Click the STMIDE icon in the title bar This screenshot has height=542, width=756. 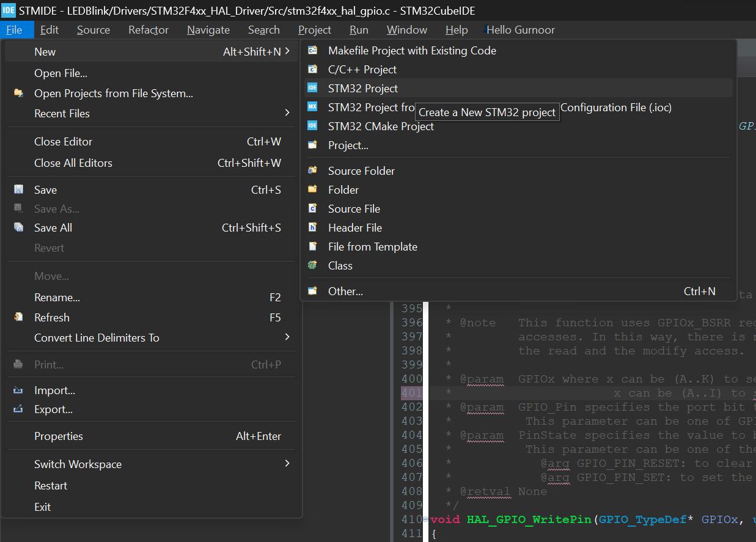(x=8, y=10)
